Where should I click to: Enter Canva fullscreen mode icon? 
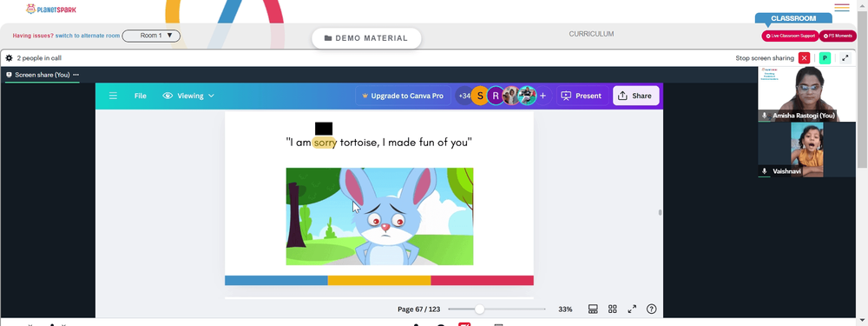click(x=632, y=309)
